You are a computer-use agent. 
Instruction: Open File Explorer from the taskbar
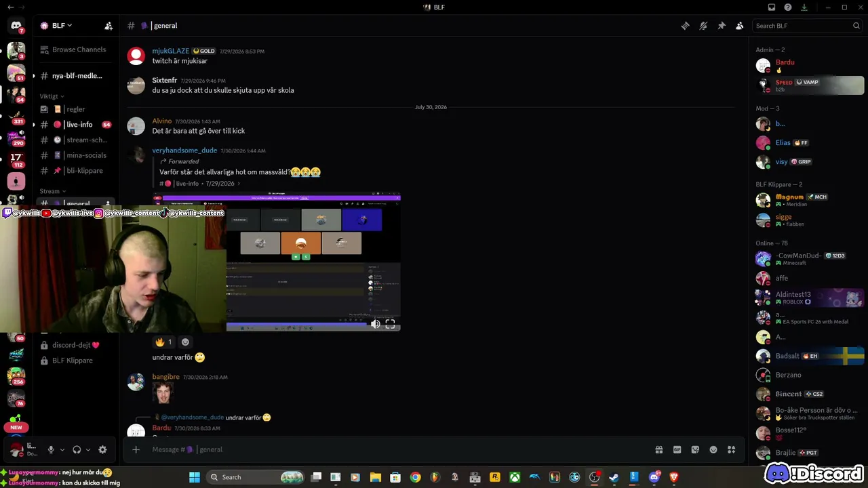(x=375, y=477)
